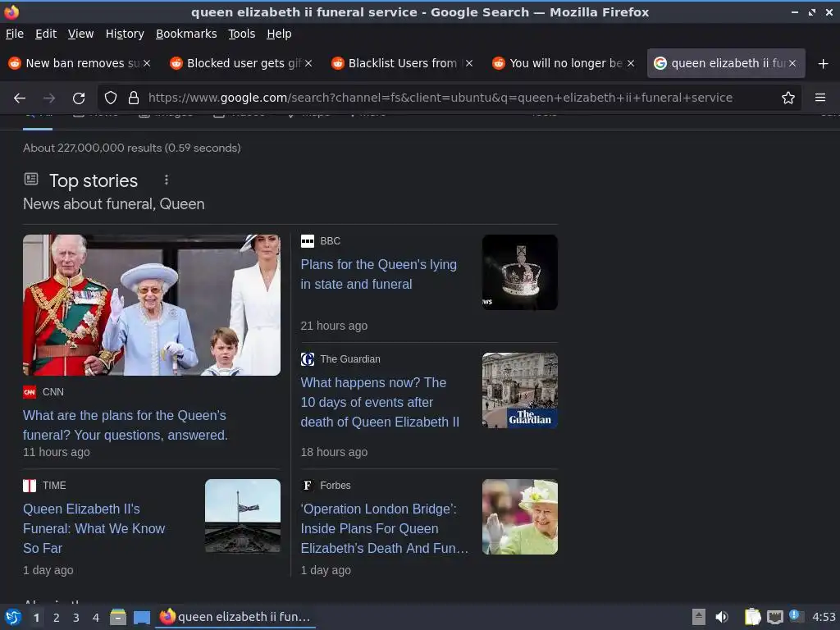Screen dimensions: 840x630
Task: Open TIME 'Funeral: What We Know So Far' link
Action: tap(94, 529)
